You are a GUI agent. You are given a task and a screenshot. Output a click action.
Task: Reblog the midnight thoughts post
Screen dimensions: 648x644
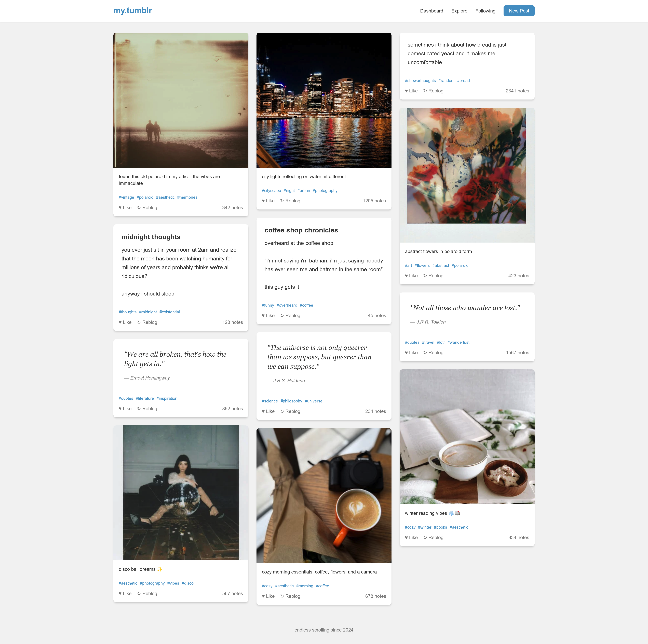pos(147,322)
